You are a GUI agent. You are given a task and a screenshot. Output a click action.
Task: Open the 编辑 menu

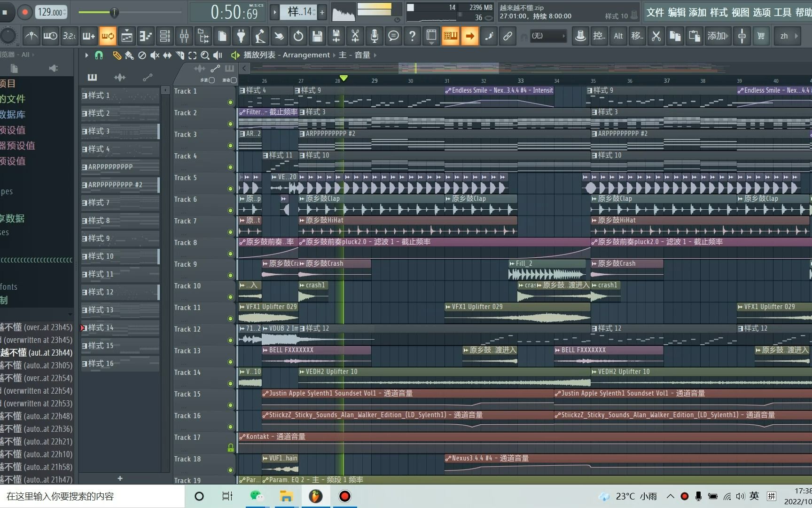677,12
